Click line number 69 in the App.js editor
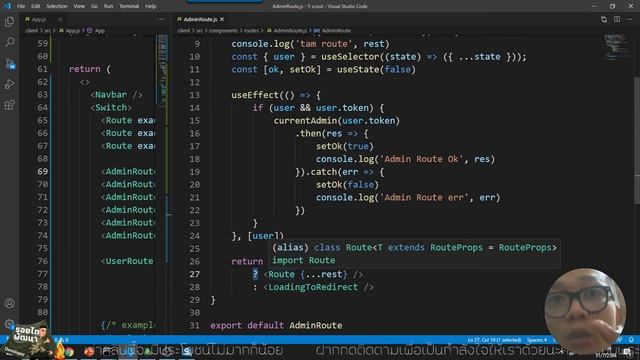 (42, 171)
